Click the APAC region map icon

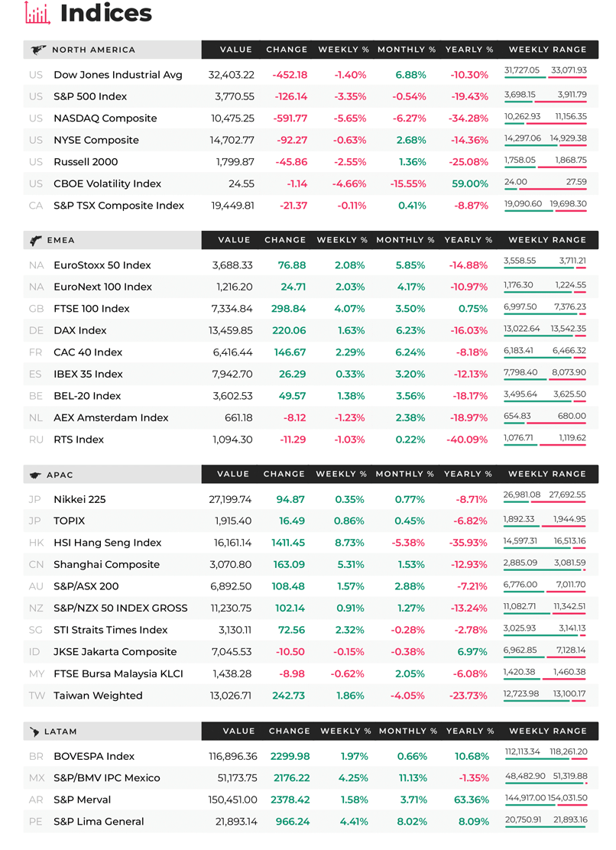(35, 475)
